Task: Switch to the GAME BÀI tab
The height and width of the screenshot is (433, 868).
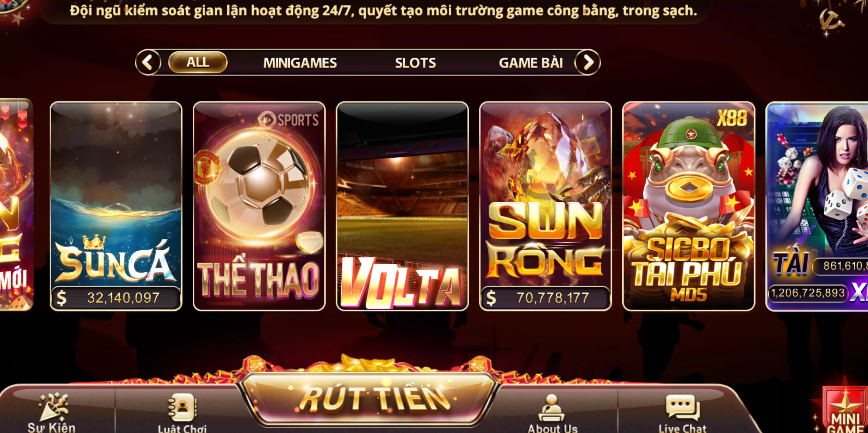Action: pos(531,63)
